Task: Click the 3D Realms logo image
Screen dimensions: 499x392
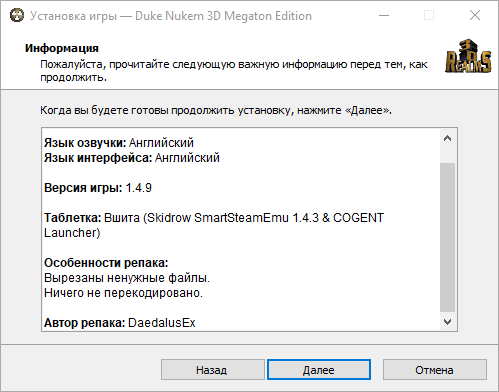Action: click(x=468, y=56)
